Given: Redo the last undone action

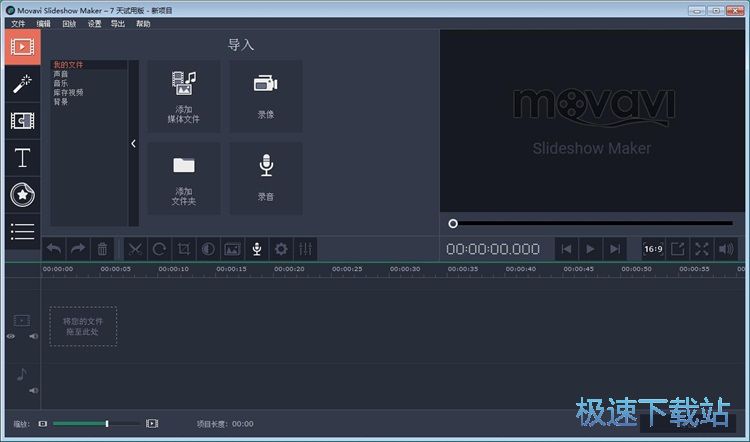Looking at the screenshot, I should (x=78, y=249).
